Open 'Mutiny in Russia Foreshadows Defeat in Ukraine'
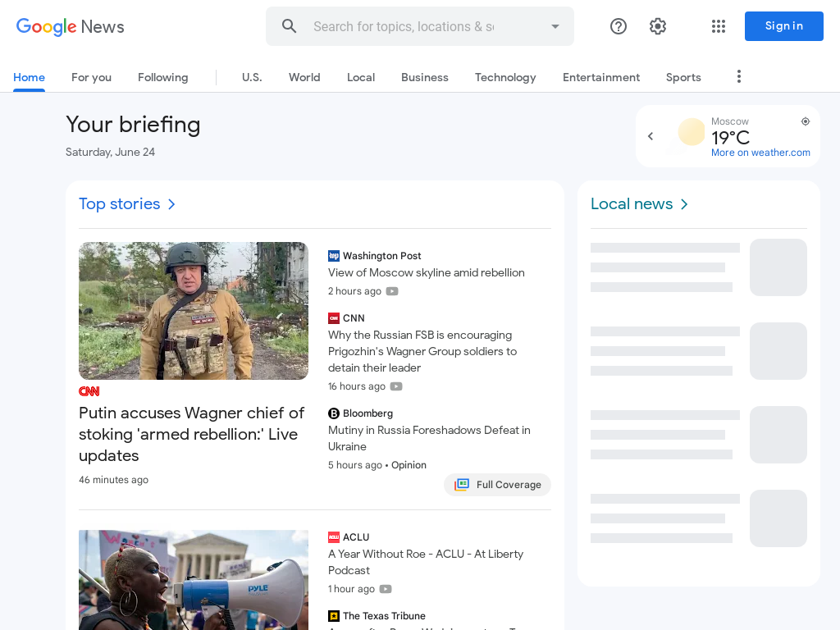Viewport: 840px width, 630px height. point(429,438)
